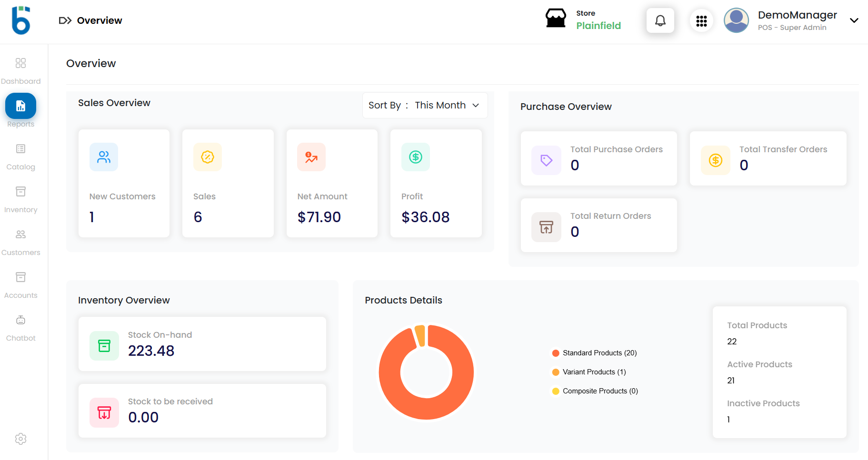Click the Net Amount trend icon
This screenshot has width=868, height=460.
[x=311, y=157]
